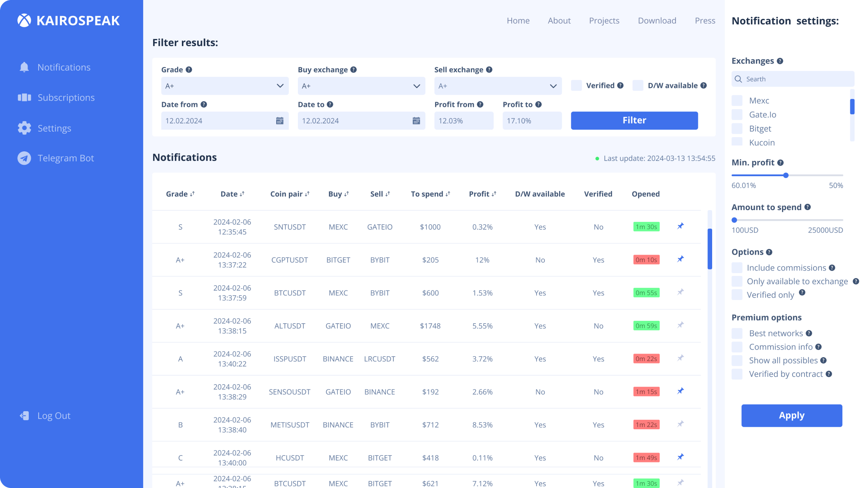868x488 pixels.
Task: Navigate to the Projects menu item
Action: coord(604,20)
